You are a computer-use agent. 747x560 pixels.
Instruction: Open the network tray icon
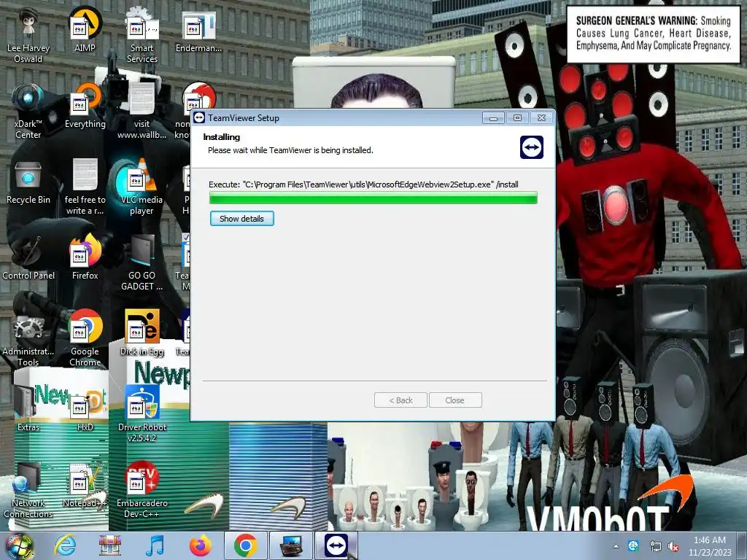click(x=655, y=547)
